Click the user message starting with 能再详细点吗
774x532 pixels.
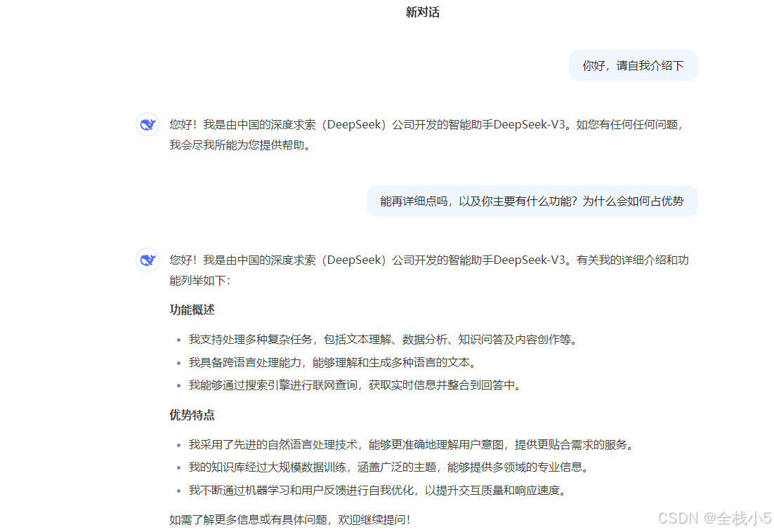coord(532,201)
